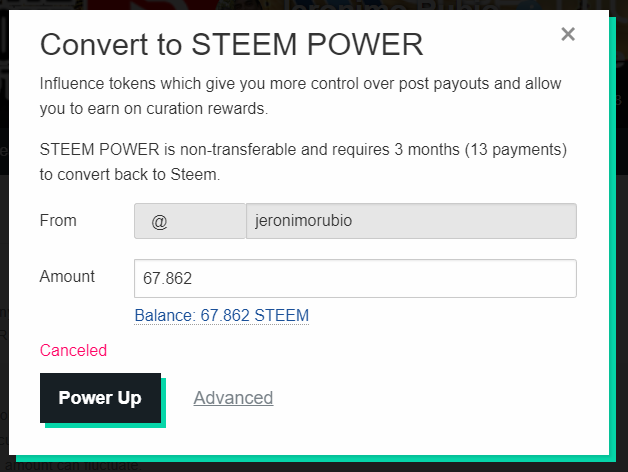Close the Convert to STEEM POWER dialog
The image size is (628, 472).
pos(568,34)
